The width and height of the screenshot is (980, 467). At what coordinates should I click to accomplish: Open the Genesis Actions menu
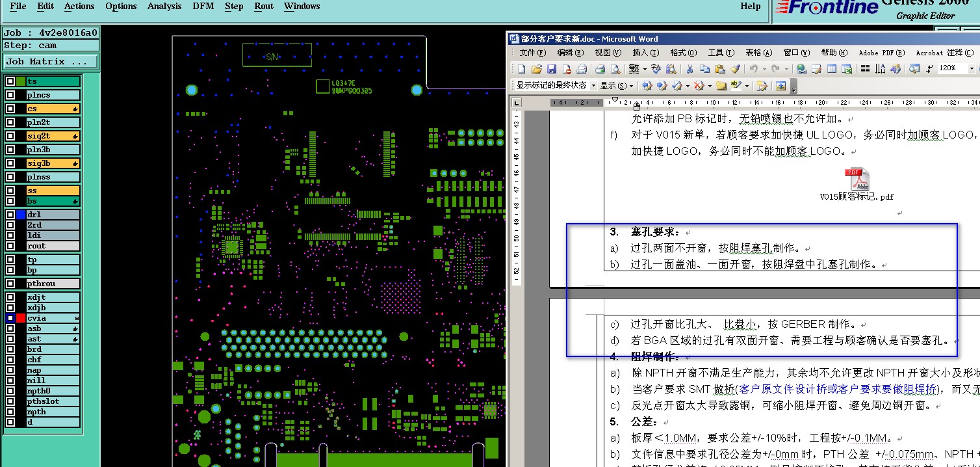click(79, 7)
